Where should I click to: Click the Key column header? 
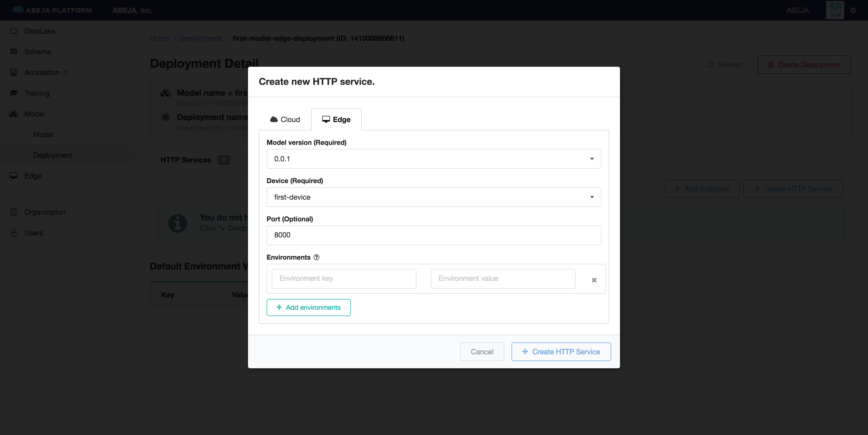(167, 295)
